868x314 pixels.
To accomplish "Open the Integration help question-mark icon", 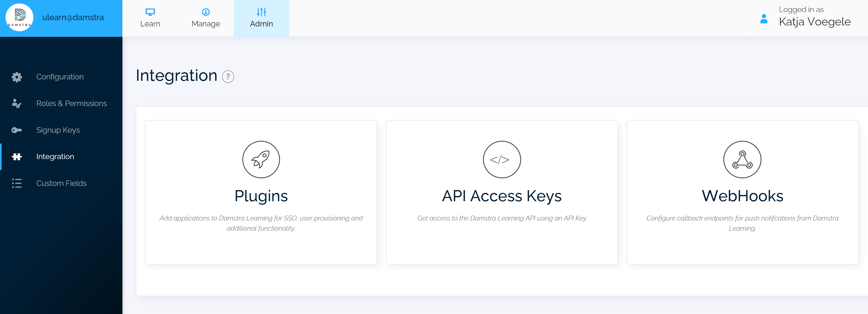I will click(228, 77).
